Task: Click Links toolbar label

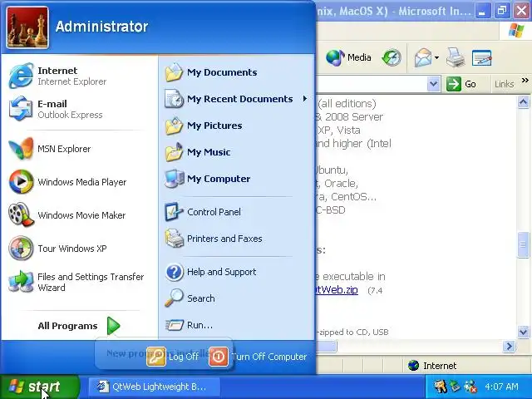Action: coord(504,84)
